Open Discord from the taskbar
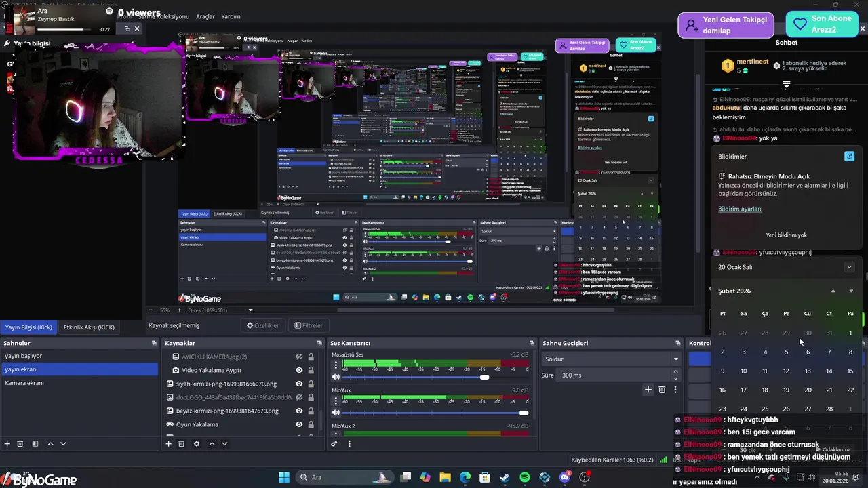Screen dimensions: 868x488 coord(565,477)
